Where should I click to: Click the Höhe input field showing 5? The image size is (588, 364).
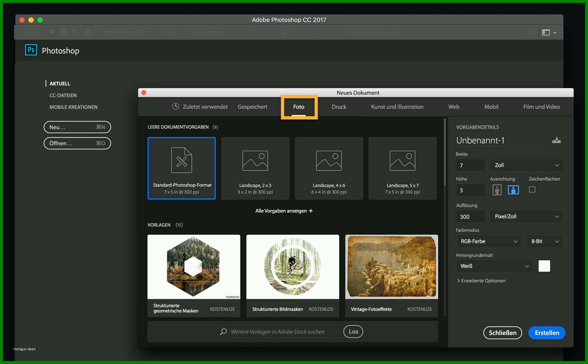click(x=471, y=190)
